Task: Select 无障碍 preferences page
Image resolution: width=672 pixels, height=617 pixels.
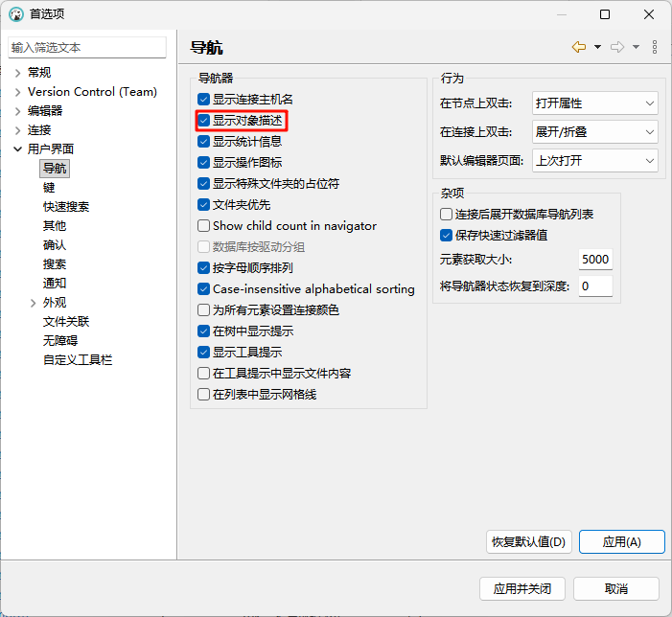Action: point(60,341)
